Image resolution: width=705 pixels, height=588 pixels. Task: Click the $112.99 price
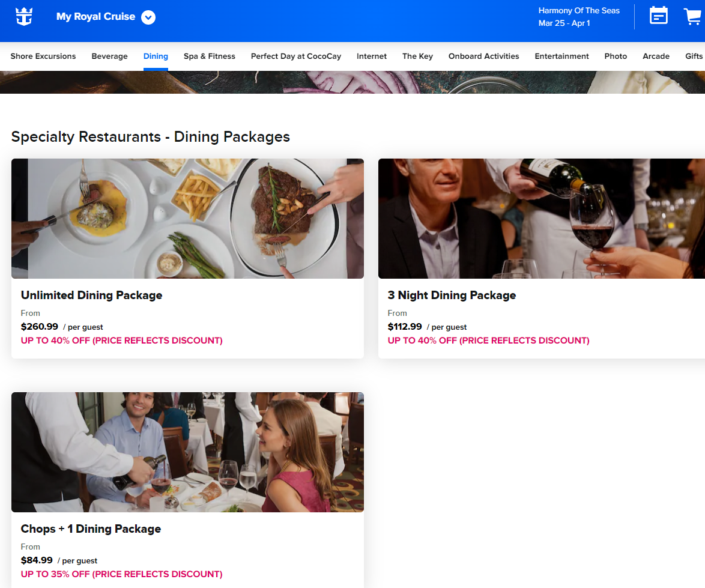405,327
